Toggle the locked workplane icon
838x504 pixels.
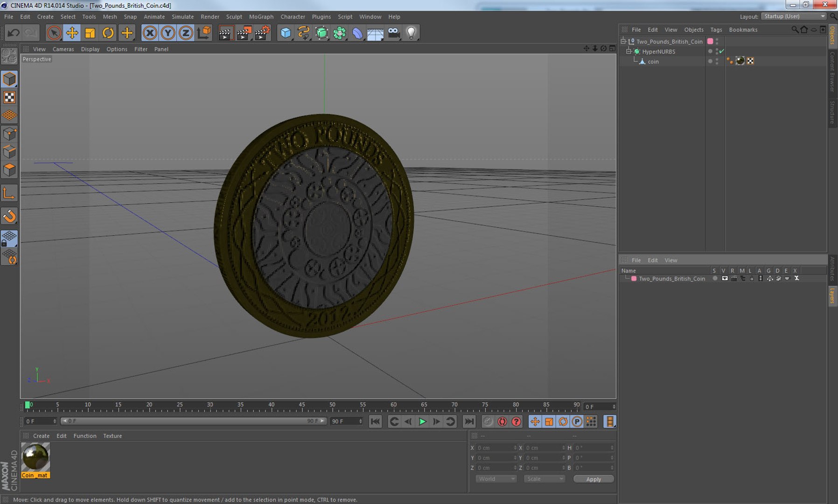coord(9,238)
